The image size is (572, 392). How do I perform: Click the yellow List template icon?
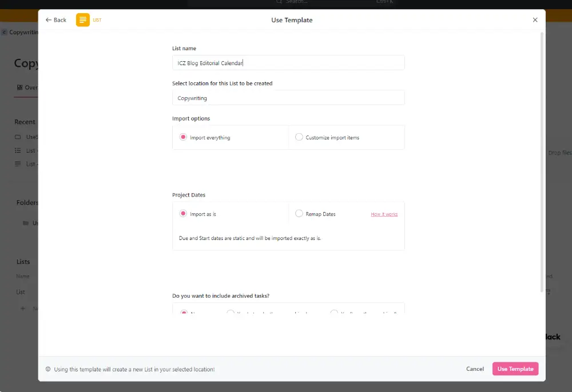click(83, 20)
